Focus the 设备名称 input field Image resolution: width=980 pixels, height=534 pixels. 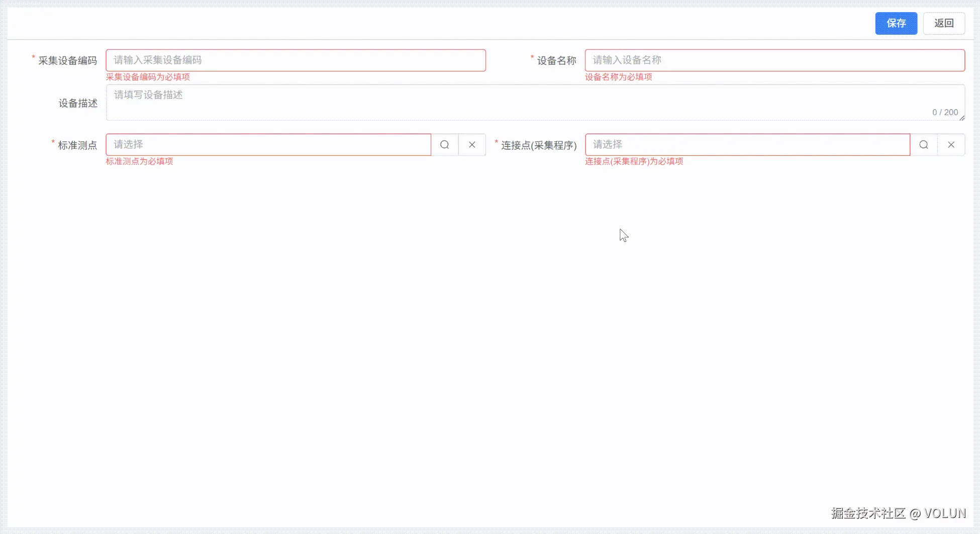tap(774, 60)
